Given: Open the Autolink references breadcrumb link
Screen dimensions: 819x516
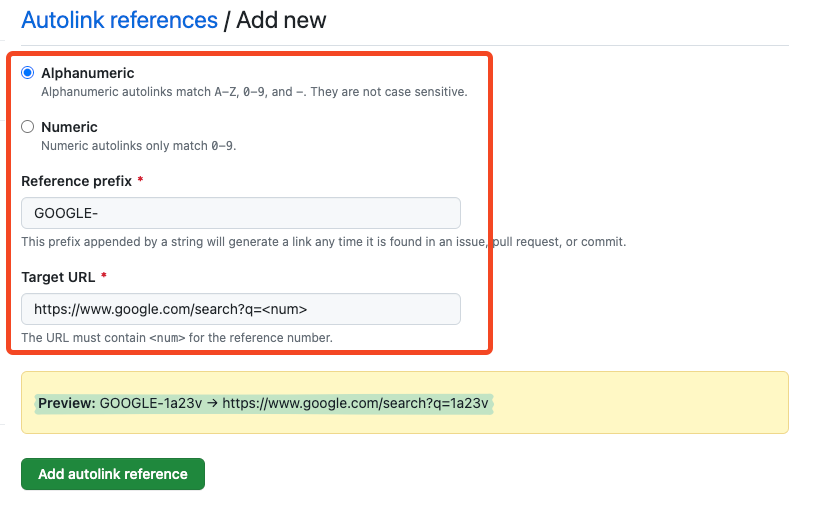Looking at the screenshot, I should pos(119,20).
